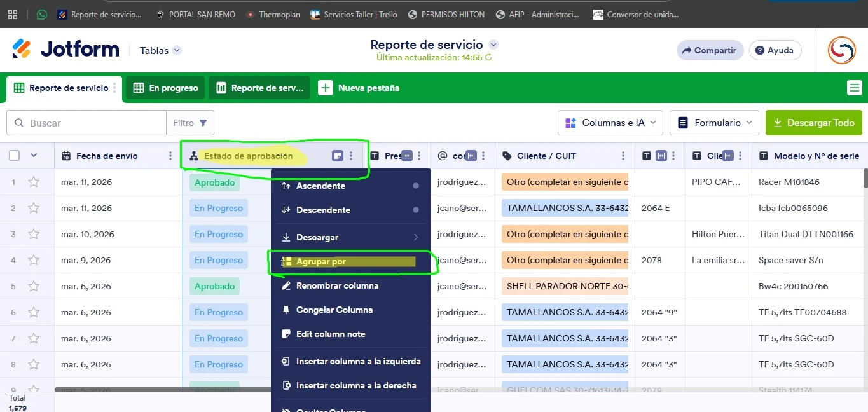Click inside the Buscar search field

pos(86,122)
